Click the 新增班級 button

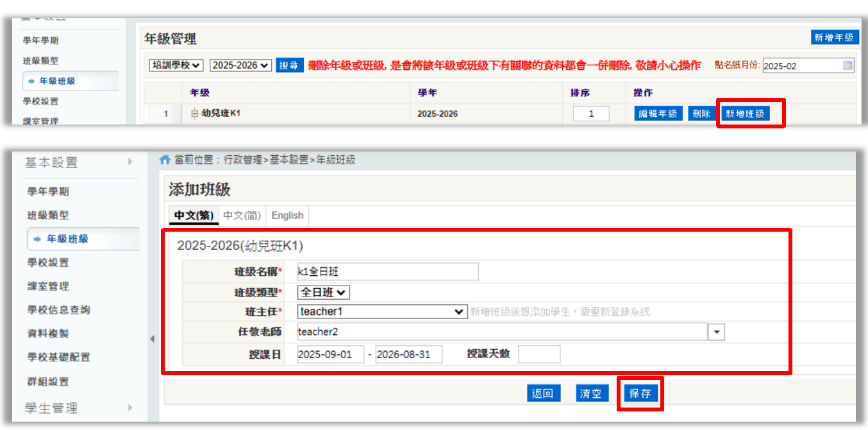(744, 114)
